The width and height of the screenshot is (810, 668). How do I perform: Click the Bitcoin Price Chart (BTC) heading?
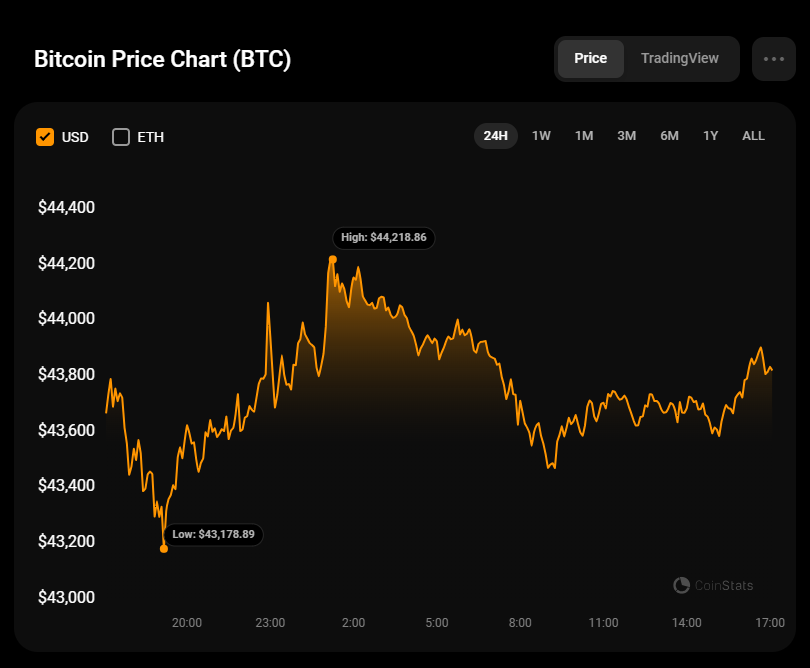(x=162, y=59)
